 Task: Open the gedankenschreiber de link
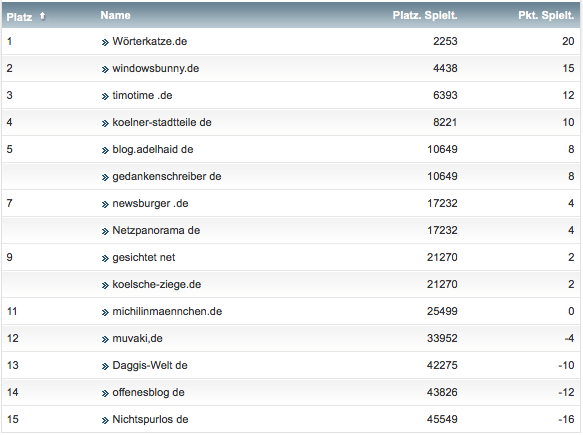click(x=167, y=176)
